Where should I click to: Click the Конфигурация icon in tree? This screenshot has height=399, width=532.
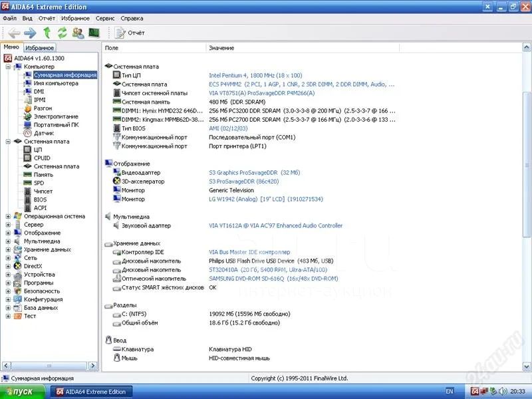click(x=17, y=299)
